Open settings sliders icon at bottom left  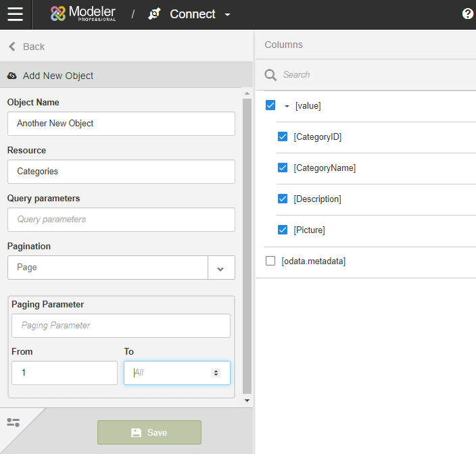13,422
